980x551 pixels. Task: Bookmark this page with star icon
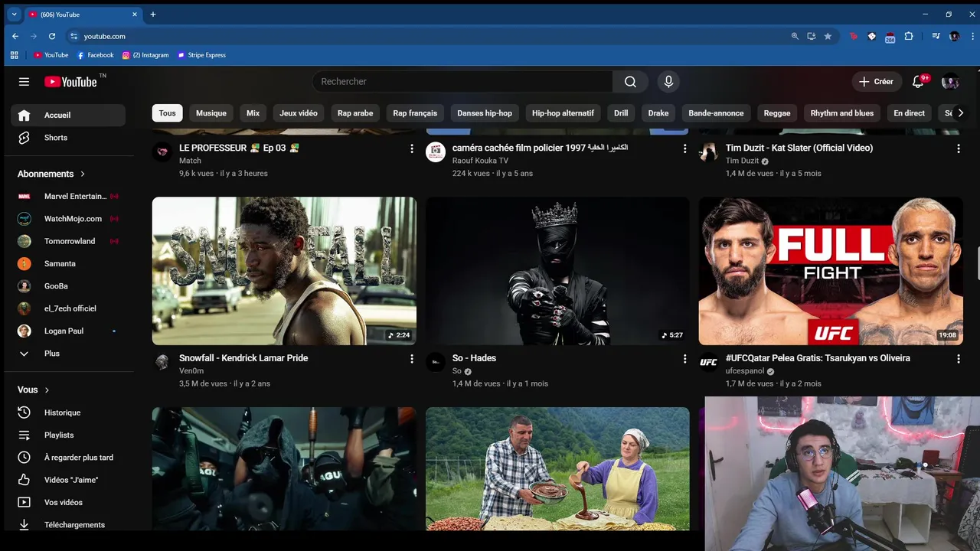828,36
